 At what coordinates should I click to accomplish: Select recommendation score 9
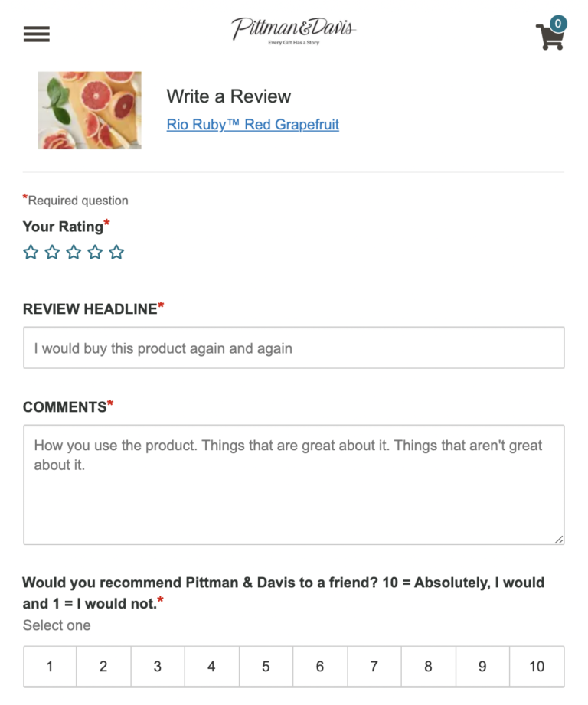pos(482,666)
